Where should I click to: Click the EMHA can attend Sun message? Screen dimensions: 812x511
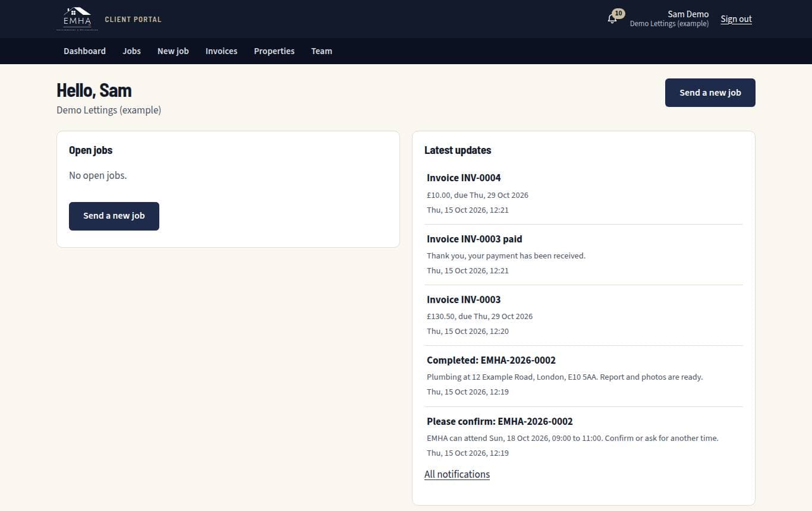572,438
